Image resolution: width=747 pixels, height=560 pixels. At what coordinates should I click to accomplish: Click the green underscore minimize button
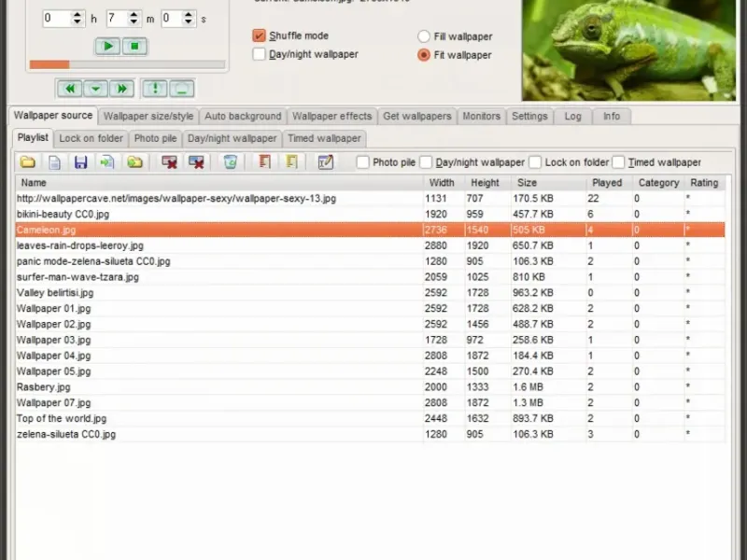tap(181, 89)
